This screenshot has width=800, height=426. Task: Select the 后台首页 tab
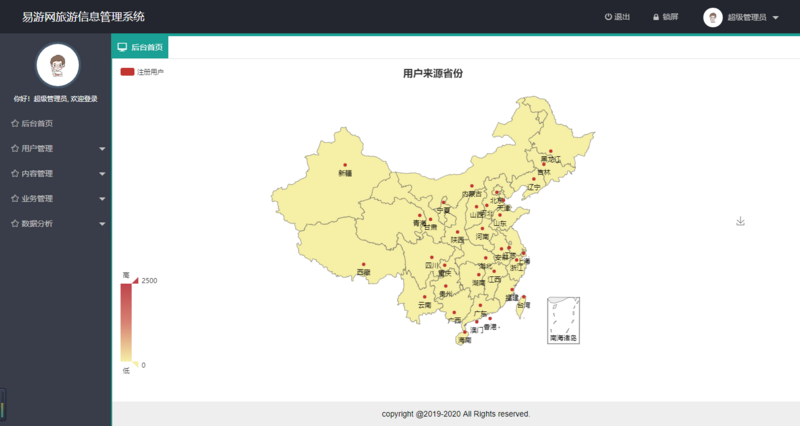tap(140, 47)
